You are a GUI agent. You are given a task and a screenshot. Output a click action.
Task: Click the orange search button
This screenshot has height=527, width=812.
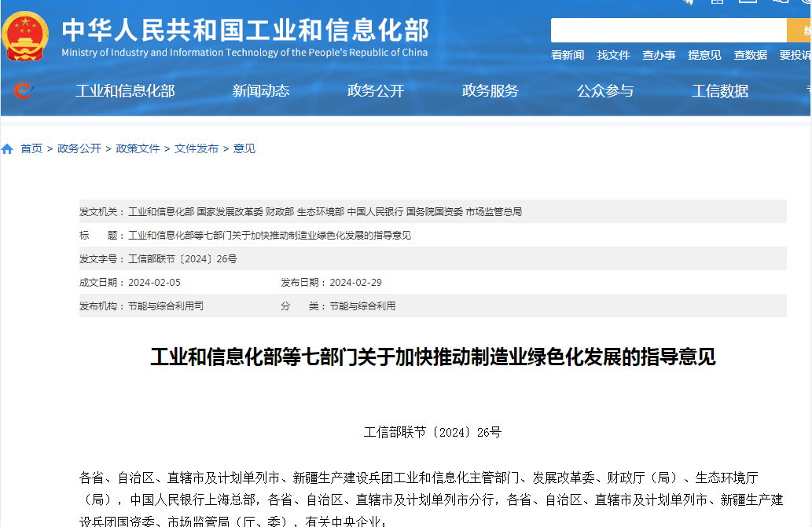coord(799,30)
